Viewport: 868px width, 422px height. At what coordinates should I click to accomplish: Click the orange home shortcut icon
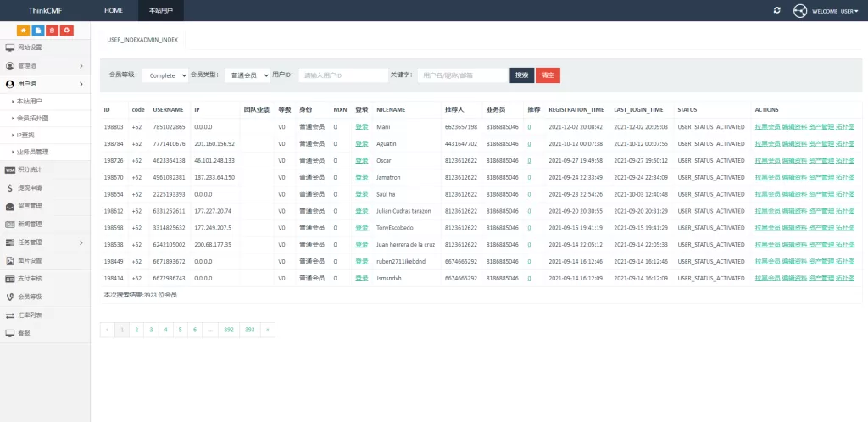click(23, 31)
